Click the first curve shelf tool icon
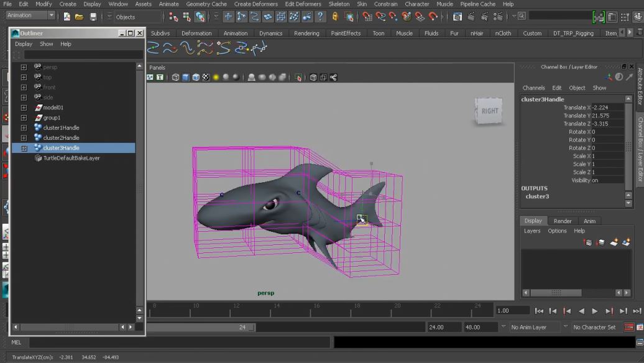This screenshot has width=644, height=363. (153, 48)
